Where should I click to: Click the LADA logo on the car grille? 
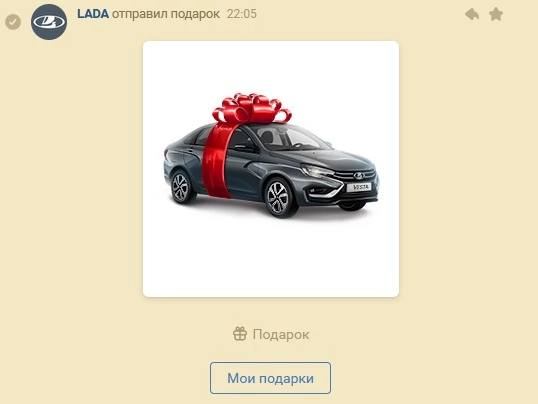coord(359,176)
